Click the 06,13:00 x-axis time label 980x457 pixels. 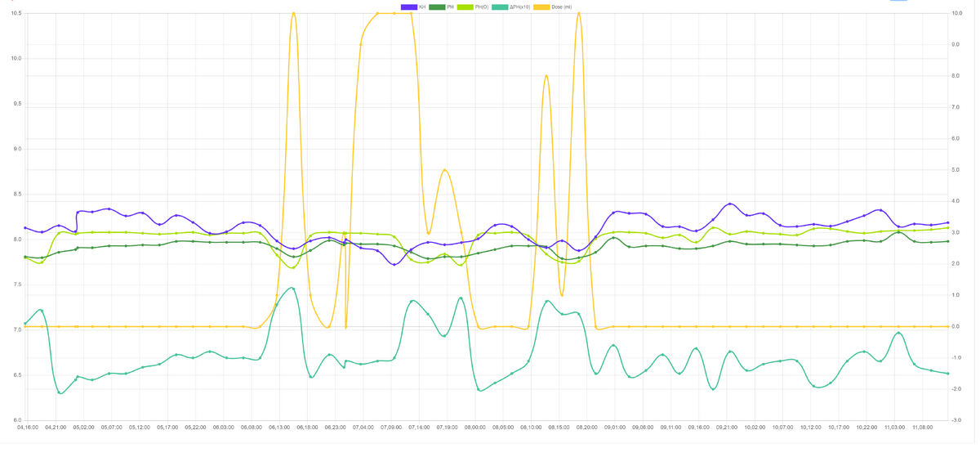(279, 427)
